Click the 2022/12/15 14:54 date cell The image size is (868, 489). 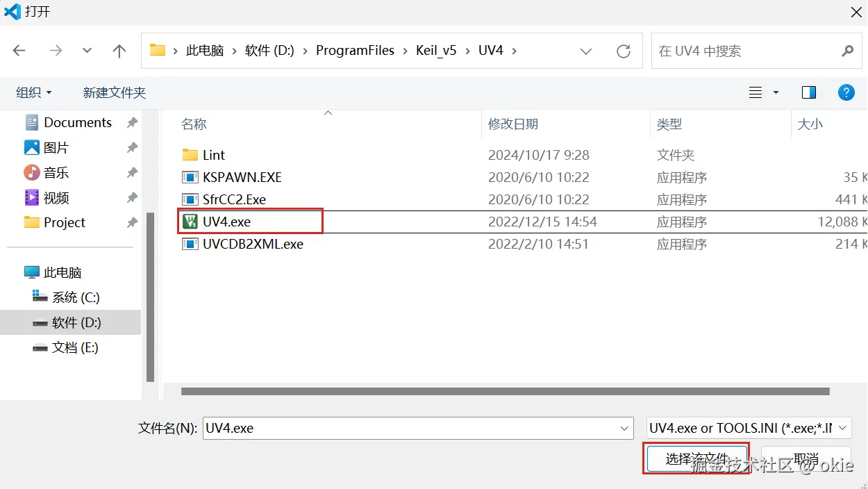coord(542,222)
